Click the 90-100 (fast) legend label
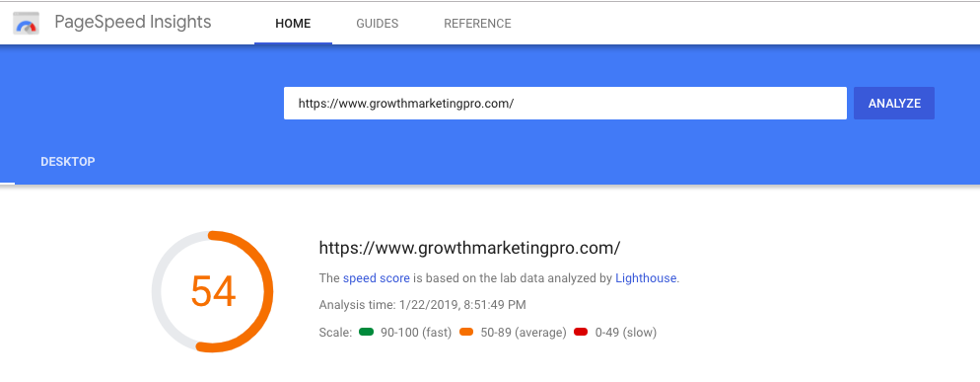This screenshot has height=382, width=980. click(x=416, y=333)
